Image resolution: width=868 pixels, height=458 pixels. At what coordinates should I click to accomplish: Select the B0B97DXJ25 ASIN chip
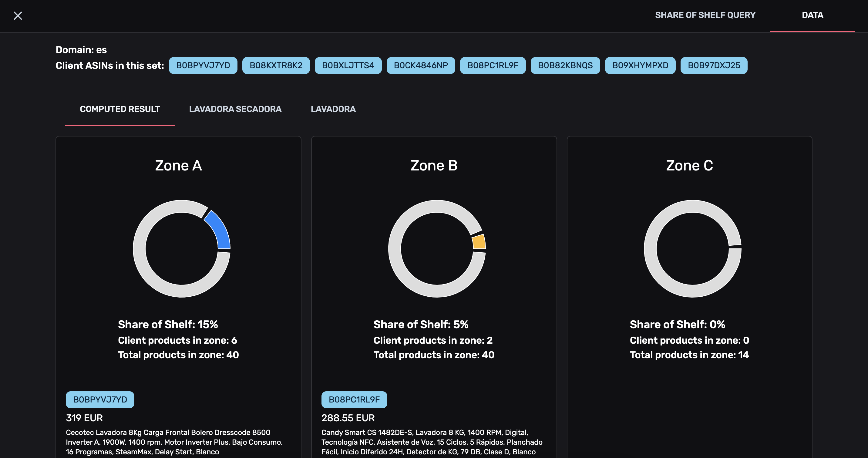pyautogui.click(x=714, y=65)
